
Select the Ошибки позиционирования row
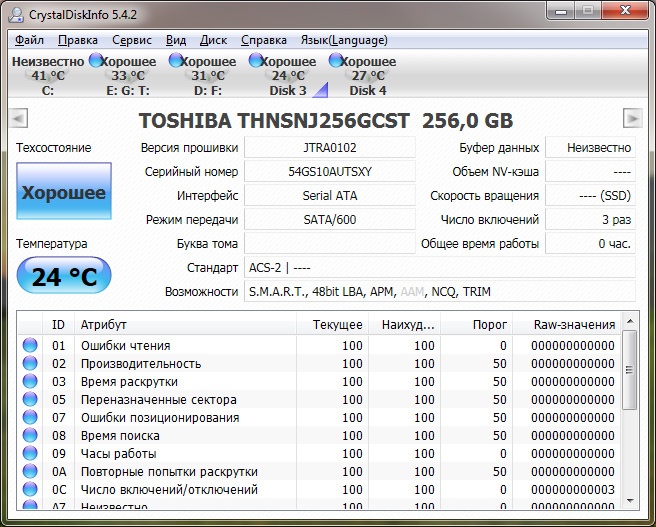(319, 417)
